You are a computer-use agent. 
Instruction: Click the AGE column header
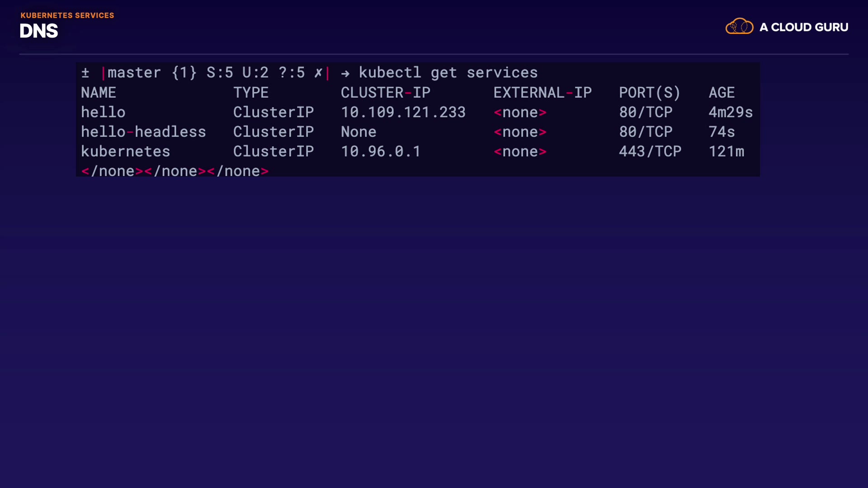[x=722, y=93]
